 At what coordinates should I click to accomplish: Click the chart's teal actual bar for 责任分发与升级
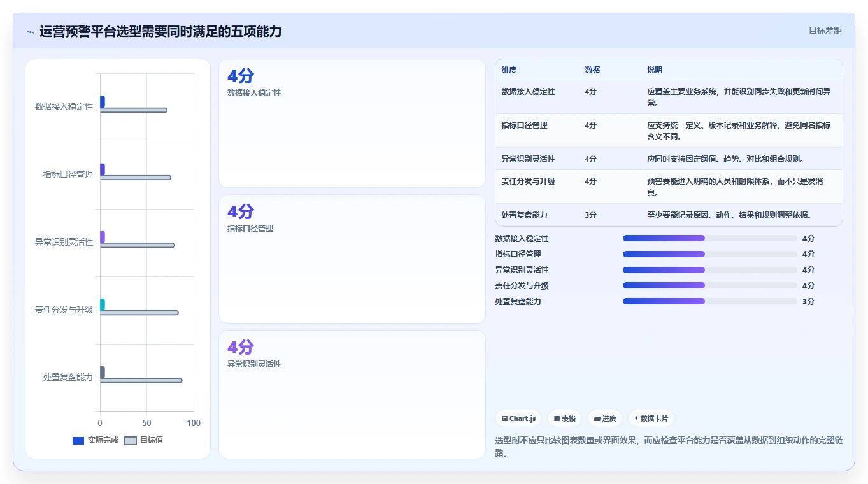click(102, 304)
